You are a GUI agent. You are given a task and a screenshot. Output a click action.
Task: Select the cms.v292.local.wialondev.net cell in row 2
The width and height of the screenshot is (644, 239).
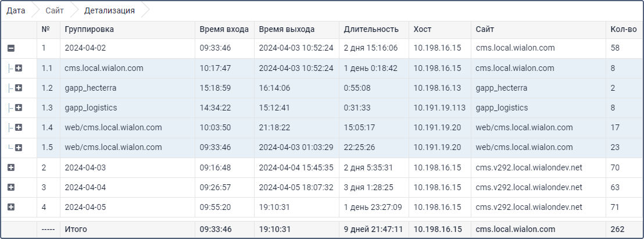[x=528, y=167]
